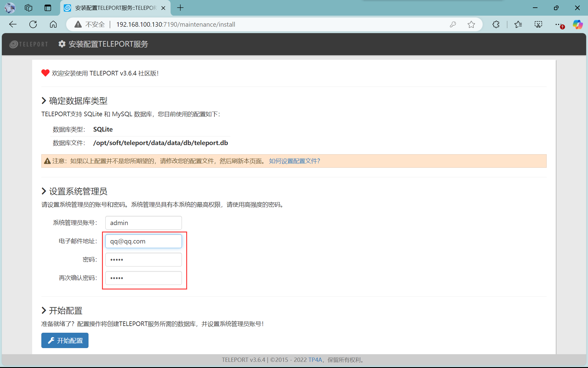Focus the 系统管理员账号 admin field
Viewport: 588px width, 368px height.
pyautogui.click(x=143, y=223)
